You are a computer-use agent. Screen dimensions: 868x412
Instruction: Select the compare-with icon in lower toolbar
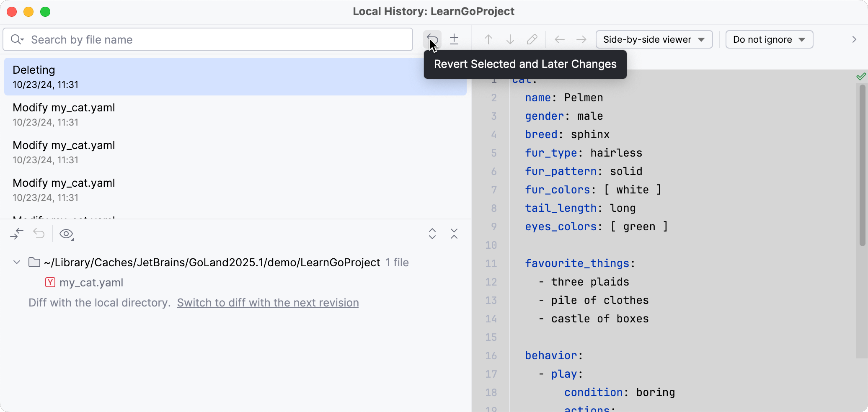point(17,234)
